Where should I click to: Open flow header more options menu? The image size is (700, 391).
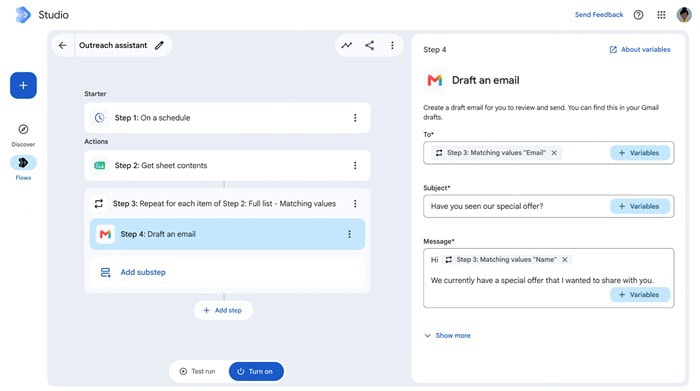coord(392,45)
